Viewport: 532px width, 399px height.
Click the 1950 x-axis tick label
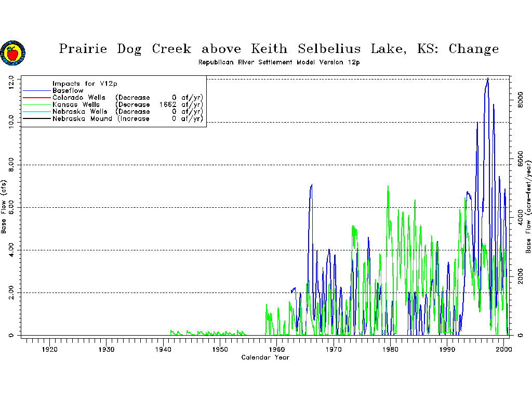[220, 350]
